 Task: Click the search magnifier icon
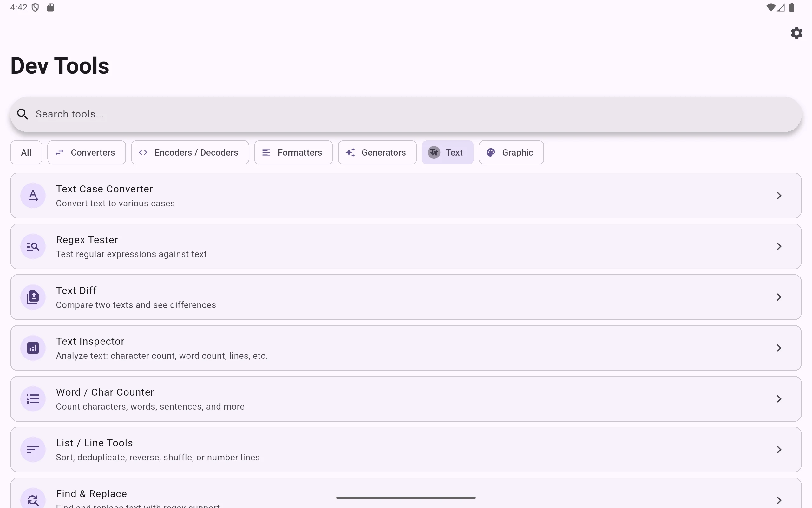[x=23, y=114]
